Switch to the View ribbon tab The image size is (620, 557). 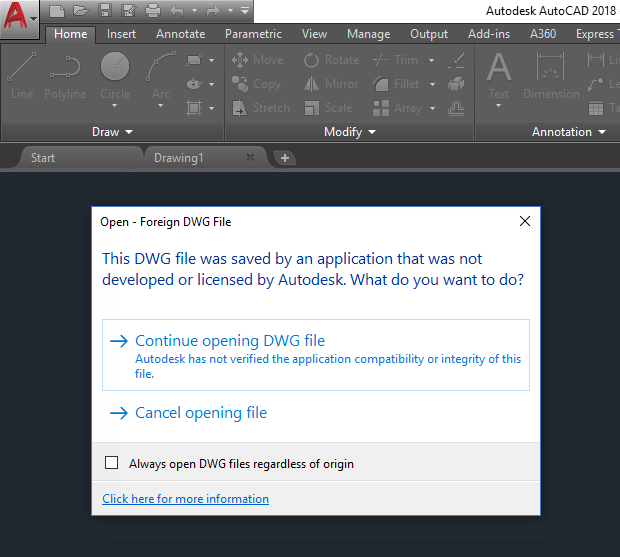pos(314,34)
